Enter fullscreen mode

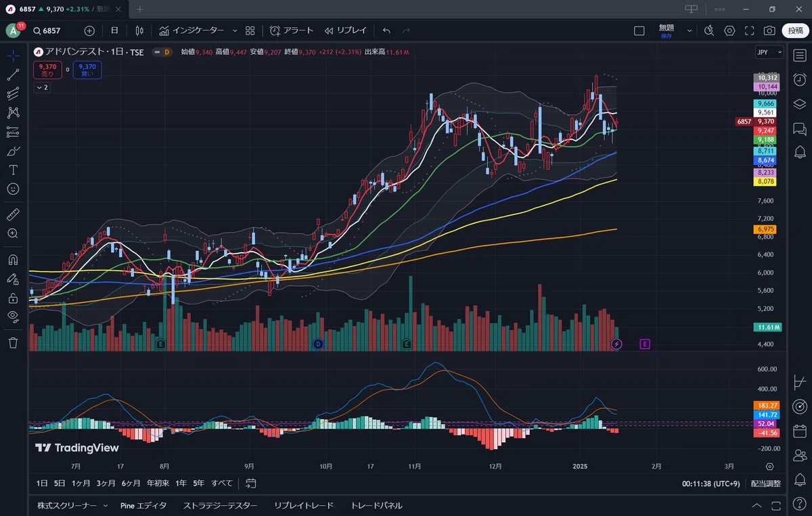click(x=750, y=30)
